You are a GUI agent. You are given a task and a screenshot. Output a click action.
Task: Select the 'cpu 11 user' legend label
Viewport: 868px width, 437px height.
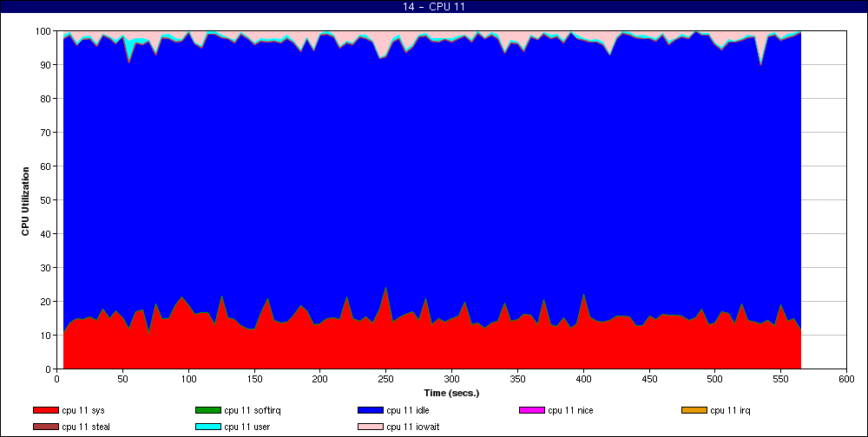[x=247, y=427]
